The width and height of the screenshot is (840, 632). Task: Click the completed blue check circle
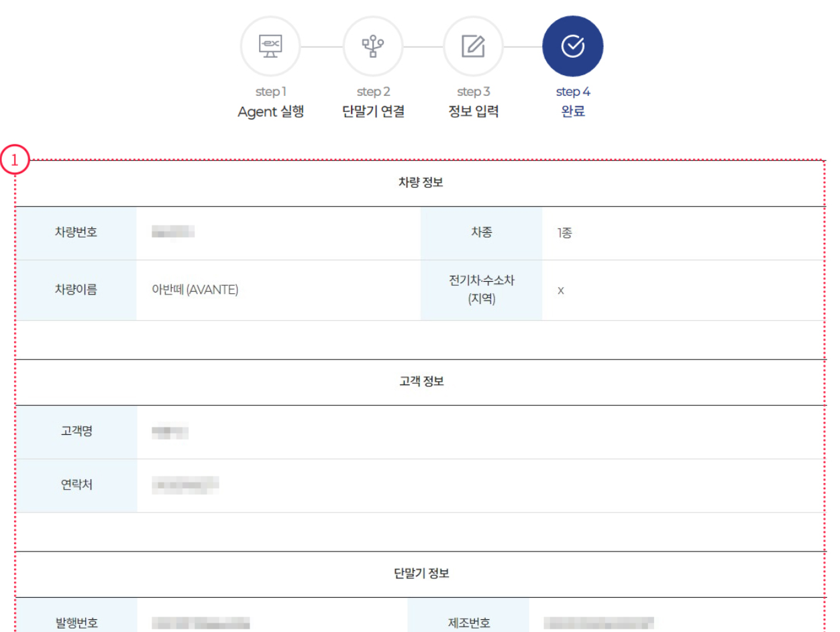pos(572,45)
